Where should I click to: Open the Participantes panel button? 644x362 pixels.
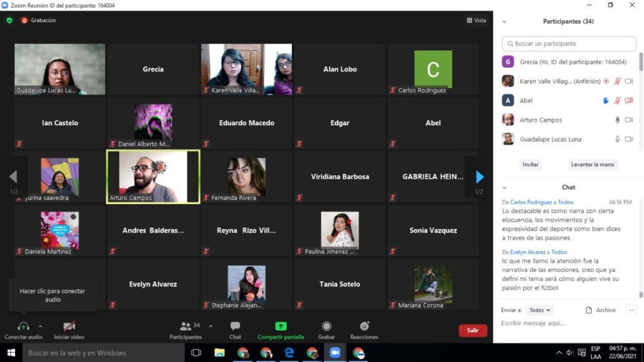(x=186, y=331)
